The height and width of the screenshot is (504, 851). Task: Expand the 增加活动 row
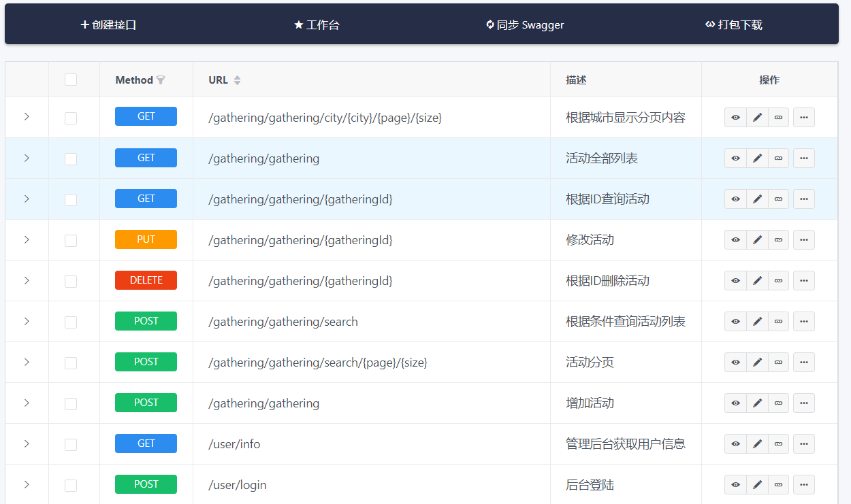pyautogui.click(x=27, y=403)
